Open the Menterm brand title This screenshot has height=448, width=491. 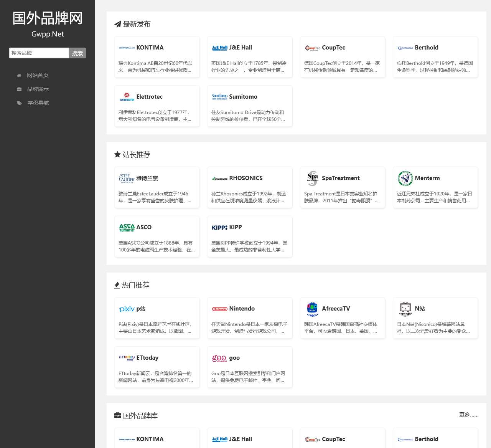click(427, 178)
